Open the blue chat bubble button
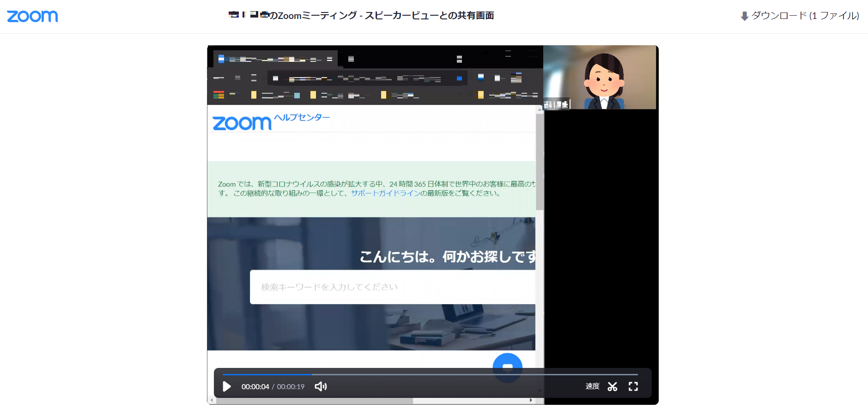Viewport: 868px width, 409px height. click(507, 367)
